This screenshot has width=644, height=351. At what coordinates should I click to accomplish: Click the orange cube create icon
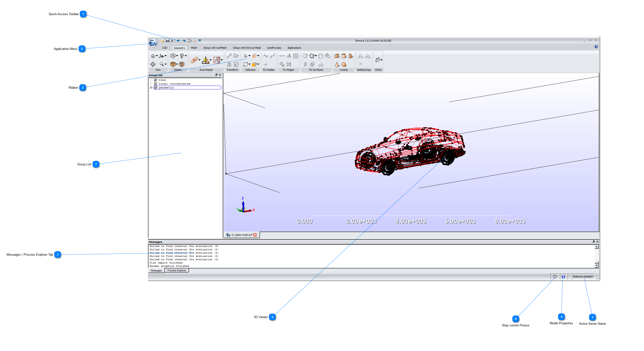[337, 56]
